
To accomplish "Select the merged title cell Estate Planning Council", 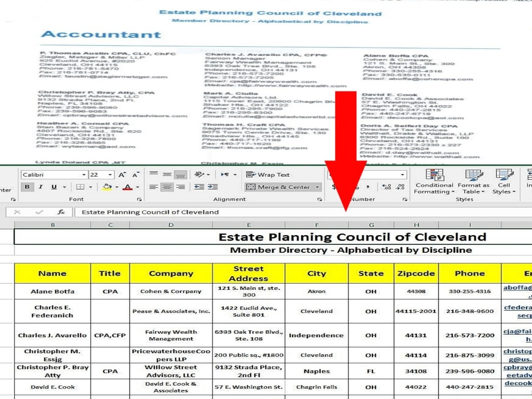I will point(273,237).
